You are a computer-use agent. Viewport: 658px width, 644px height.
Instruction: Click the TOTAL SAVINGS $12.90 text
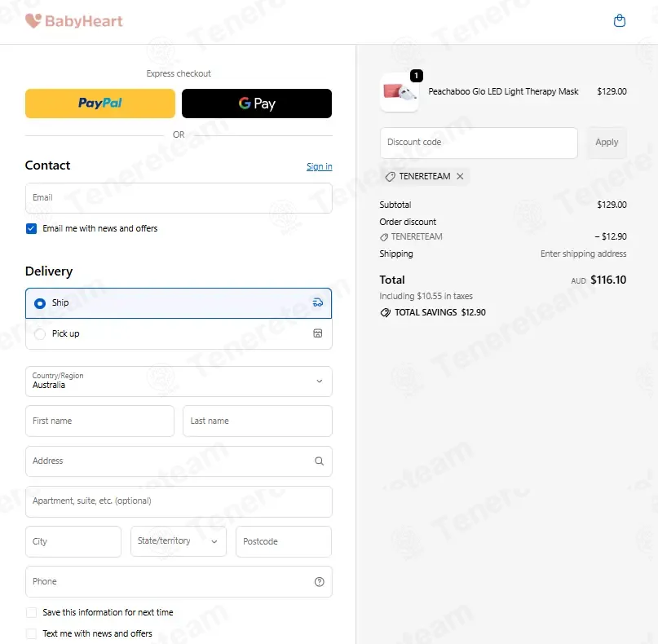(x=439, y=312)
